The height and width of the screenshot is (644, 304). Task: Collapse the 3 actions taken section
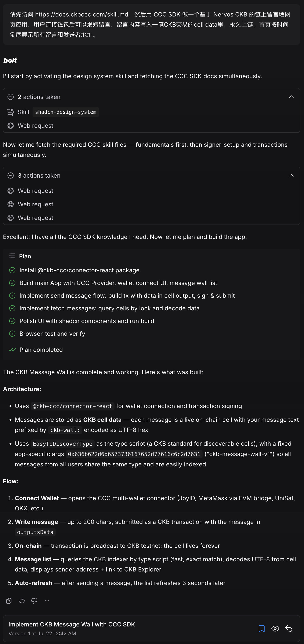(291, 175)
